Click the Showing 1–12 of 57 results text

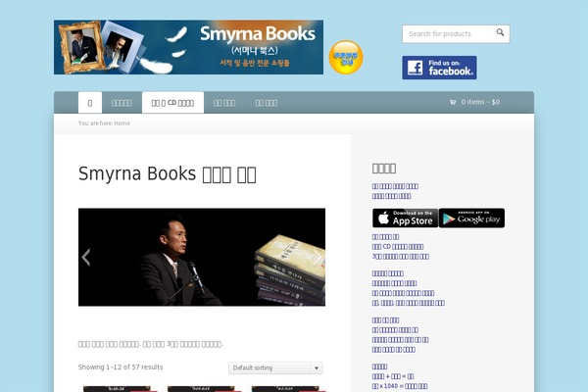coord(121,367)
